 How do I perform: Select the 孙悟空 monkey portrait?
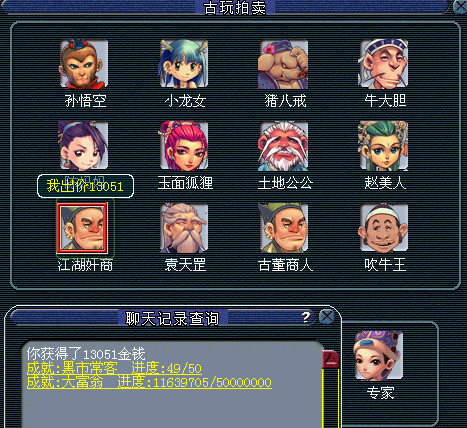[84, 64]
